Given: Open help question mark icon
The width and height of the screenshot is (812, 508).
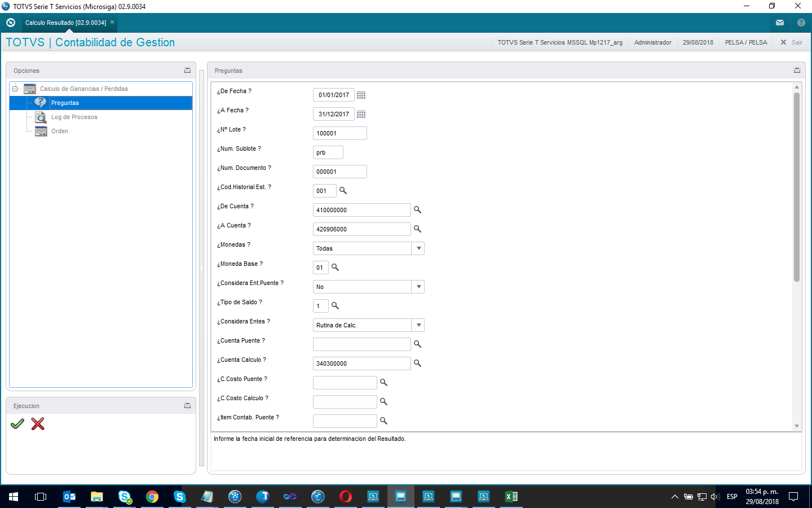Looking at the screenshot, I should [x=801, y=23].
